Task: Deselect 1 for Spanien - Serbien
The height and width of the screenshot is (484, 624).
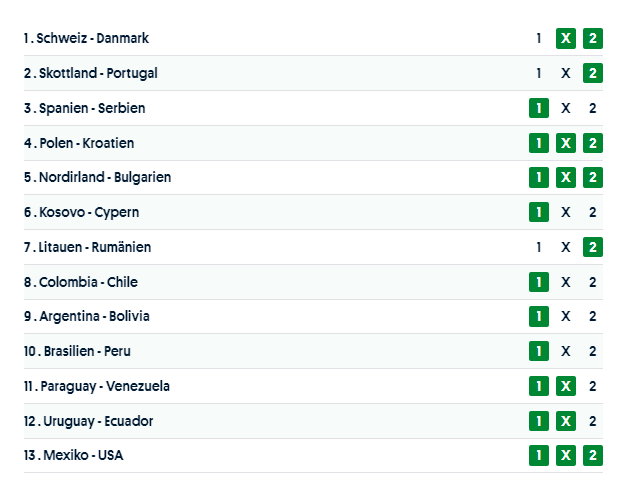Action: [x=539, y=108]
